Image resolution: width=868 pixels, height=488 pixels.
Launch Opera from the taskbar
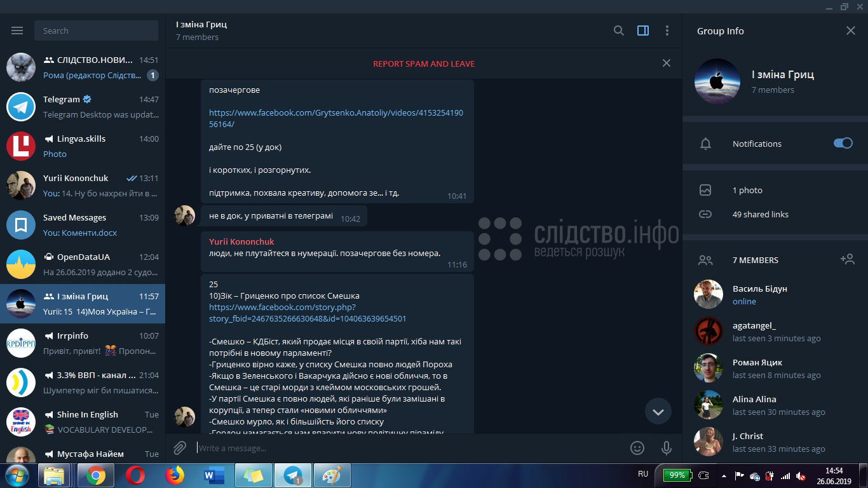(135, 475)
